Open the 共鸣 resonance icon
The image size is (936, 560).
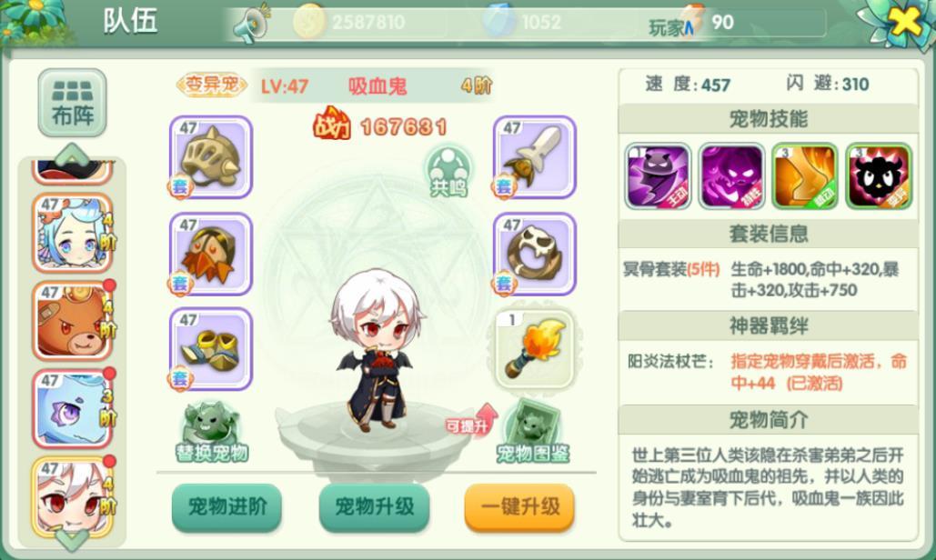point(449,171)
